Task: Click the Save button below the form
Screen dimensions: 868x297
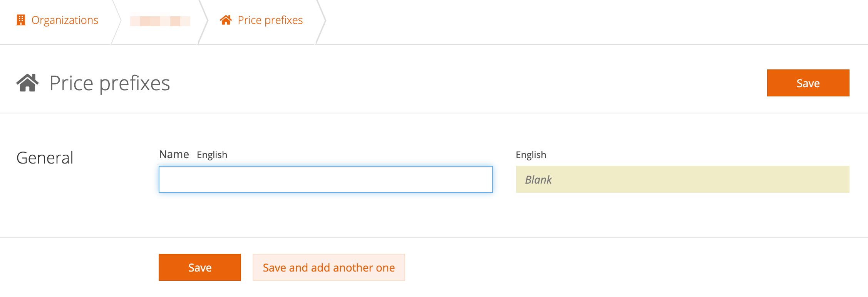Action: tap(200, 267)
